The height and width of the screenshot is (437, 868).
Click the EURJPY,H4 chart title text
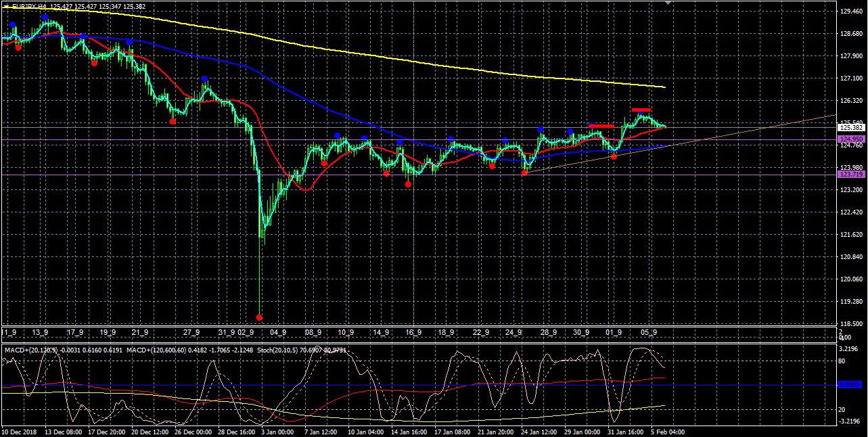pyautogui.click(x=30, y=6)
